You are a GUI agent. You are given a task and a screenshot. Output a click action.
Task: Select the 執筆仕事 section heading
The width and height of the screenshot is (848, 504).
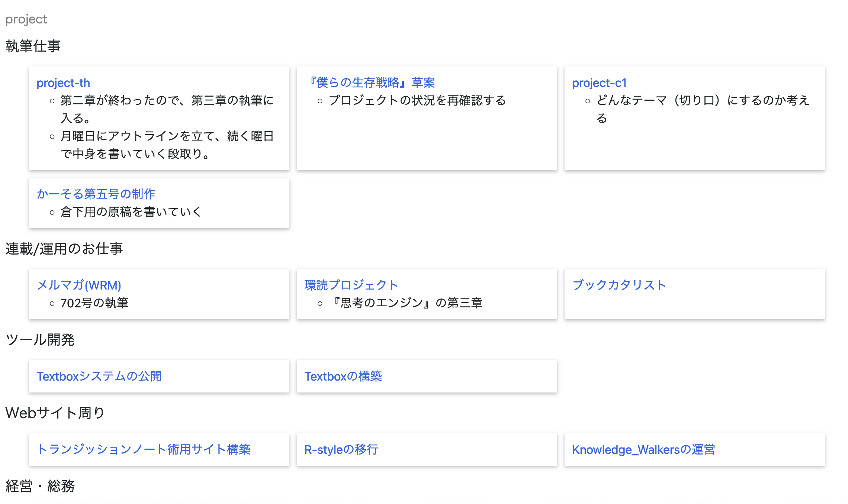(33, 46)
